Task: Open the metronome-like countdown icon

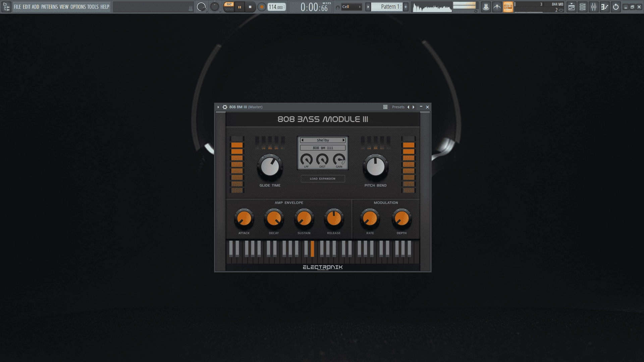Action: point(497,7)
